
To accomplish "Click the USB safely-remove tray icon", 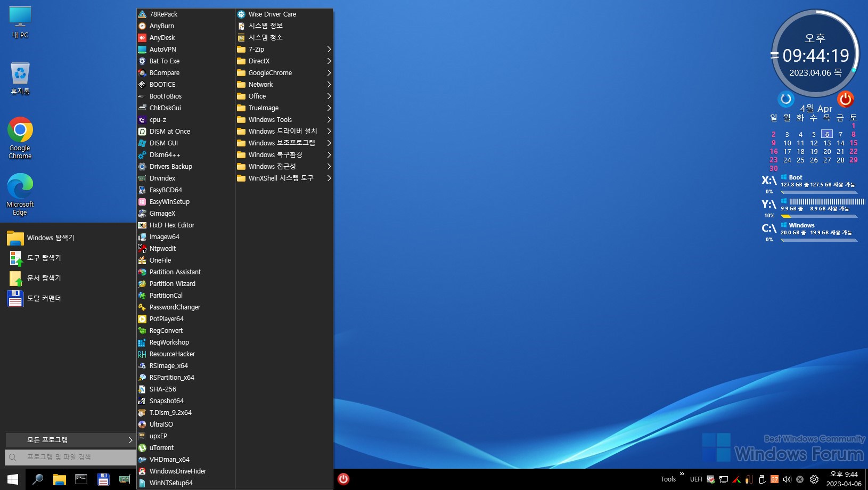I will tap(762, 479).
